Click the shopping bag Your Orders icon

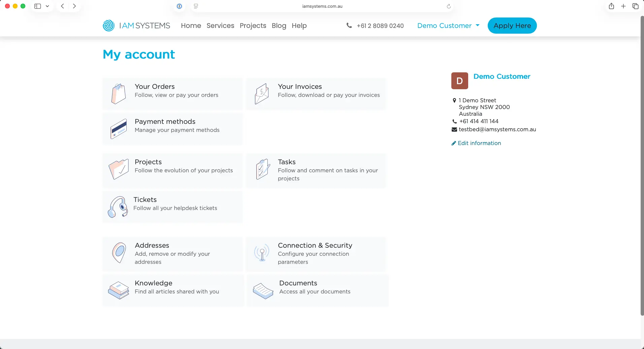[x=119, y=94]
